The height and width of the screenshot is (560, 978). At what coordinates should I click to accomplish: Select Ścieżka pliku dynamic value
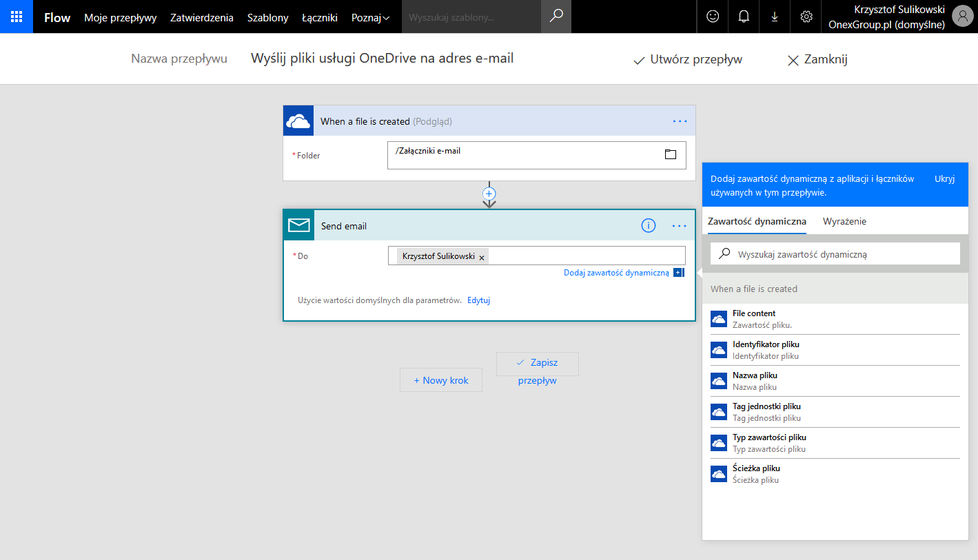pos(835,474)
